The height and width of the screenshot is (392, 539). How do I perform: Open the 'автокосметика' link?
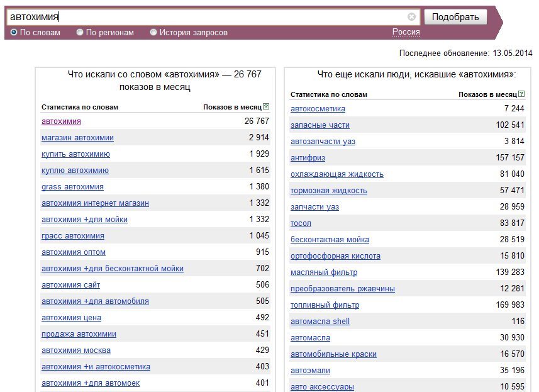[x=318, y=109]
